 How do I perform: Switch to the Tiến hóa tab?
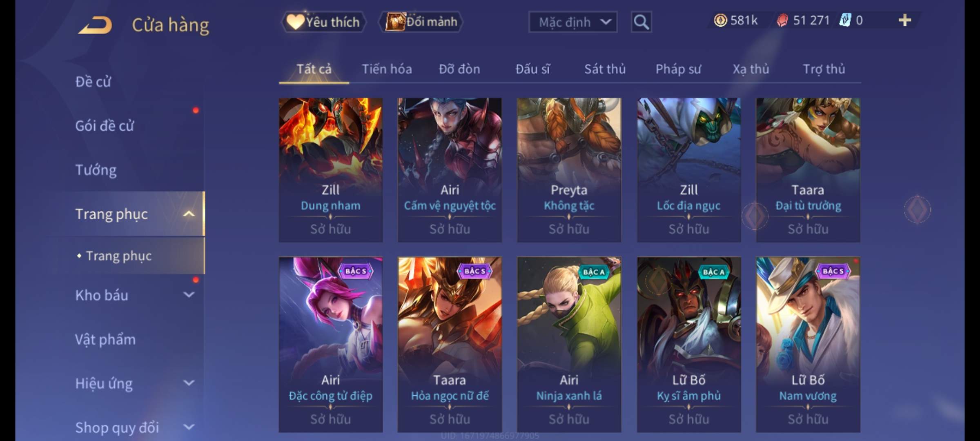[387, 69]
